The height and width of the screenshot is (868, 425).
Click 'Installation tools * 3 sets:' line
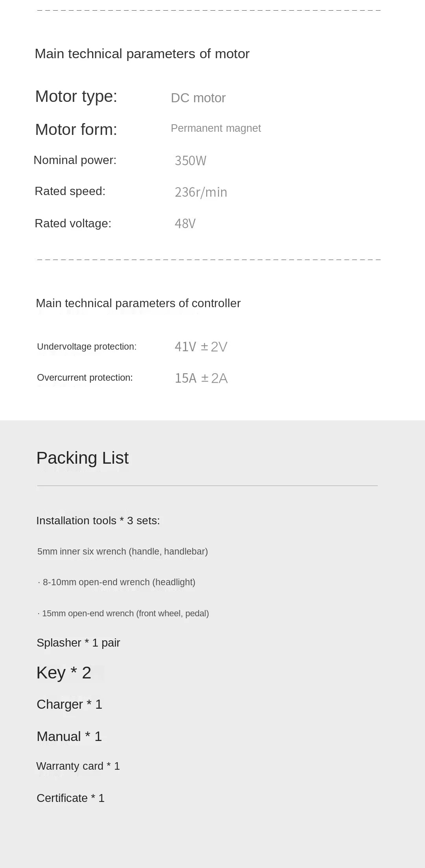pyautogui.click(x=98, y=521)
